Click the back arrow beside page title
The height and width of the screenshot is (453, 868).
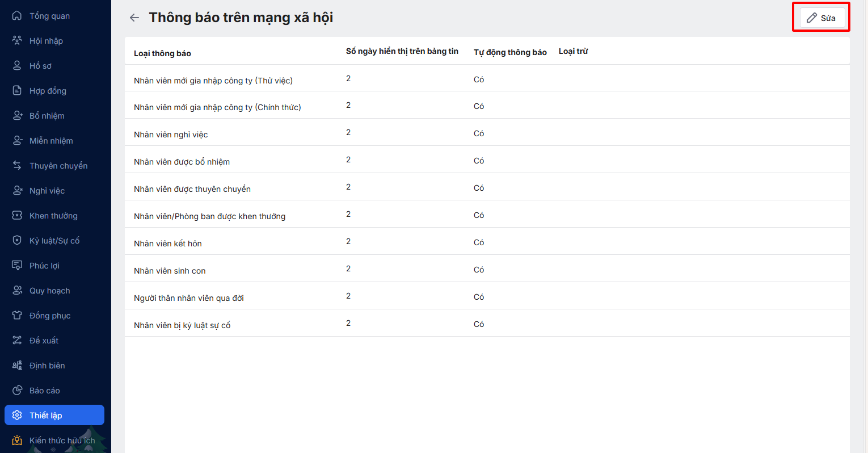coord(134,18)
